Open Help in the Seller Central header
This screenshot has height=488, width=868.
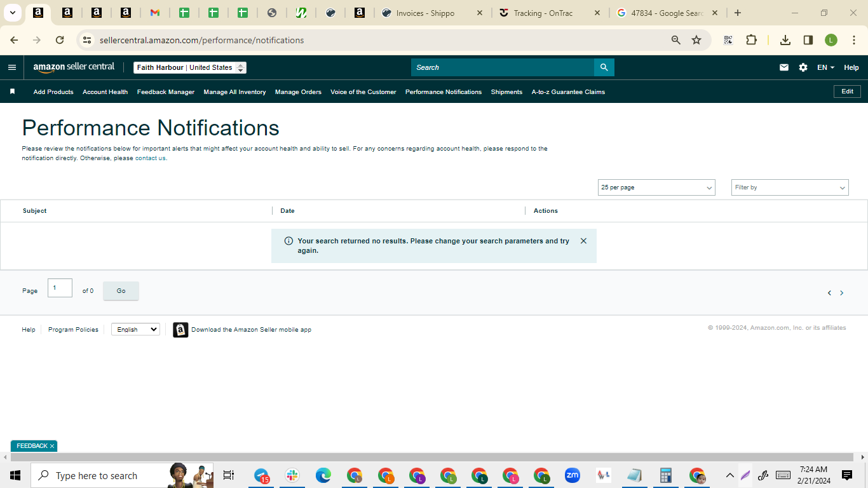pos(851,67)
